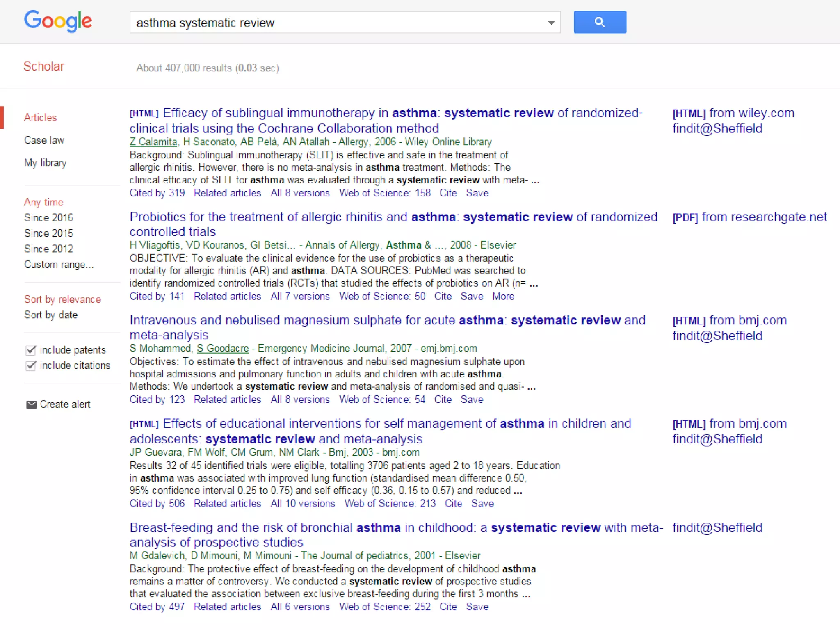The height and width of the screenshot is (630, 840).
Task: Open the search box dropdown arrow
Action: pos(551,23)
